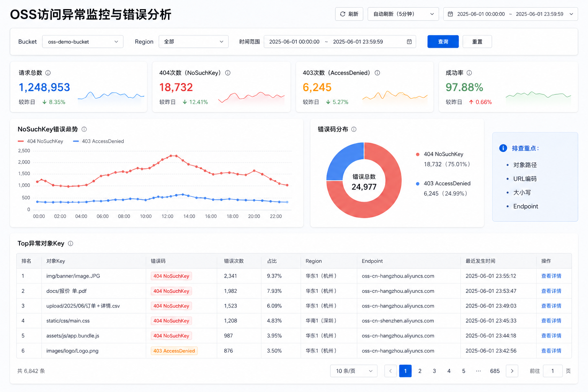Click 成功率 value 97.88%

click(464, 87)
